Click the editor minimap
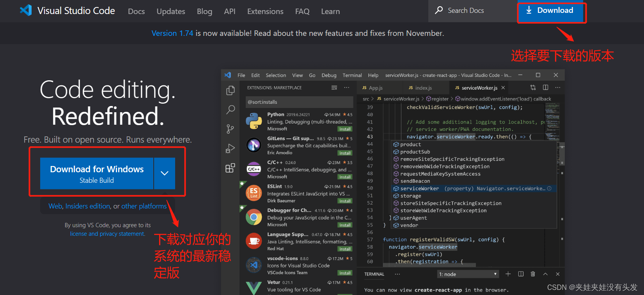 [552, 122]
